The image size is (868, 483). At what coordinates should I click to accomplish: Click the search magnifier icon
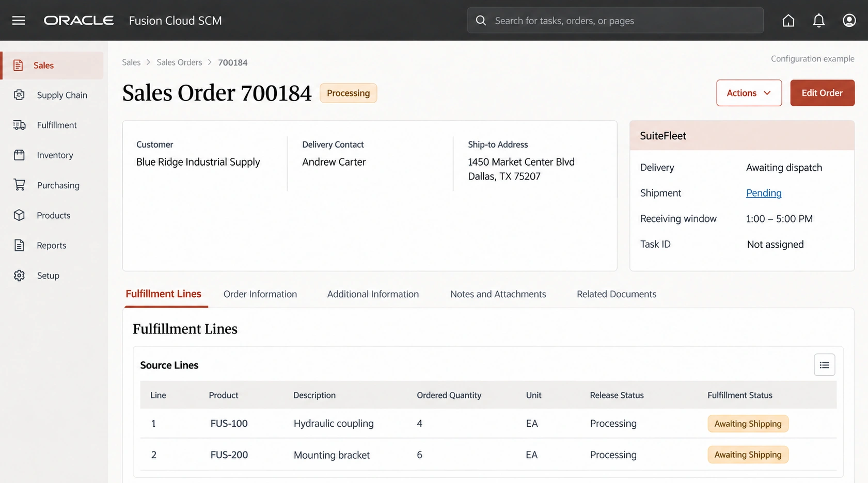481,21
